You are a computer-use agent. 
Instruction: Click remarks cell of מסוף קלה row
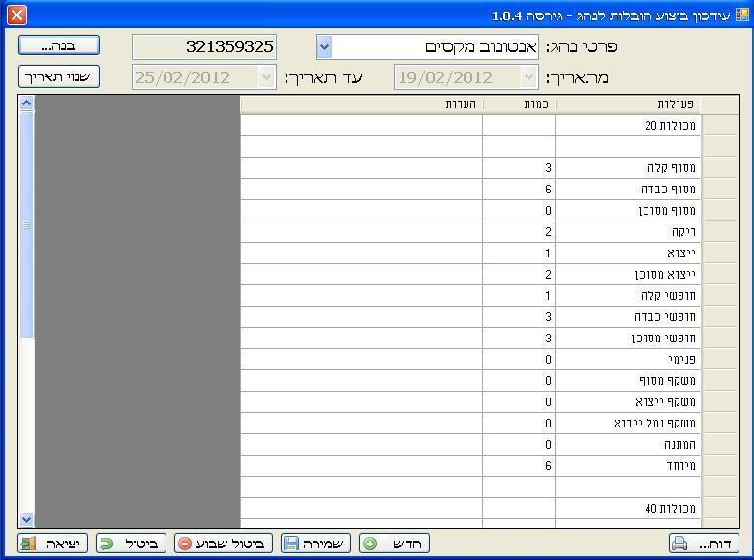pos(362,168)
